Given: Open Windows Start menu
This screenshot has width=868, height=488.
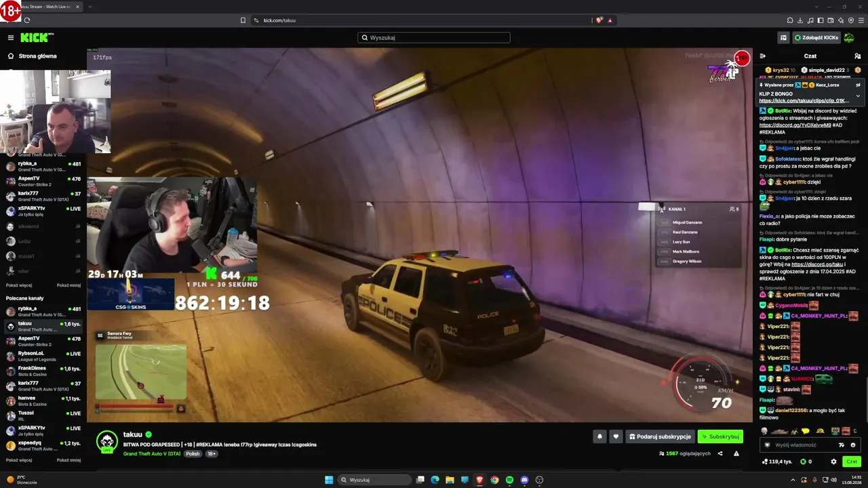Looking at the screenshot, I should click(x=329, y=480).
